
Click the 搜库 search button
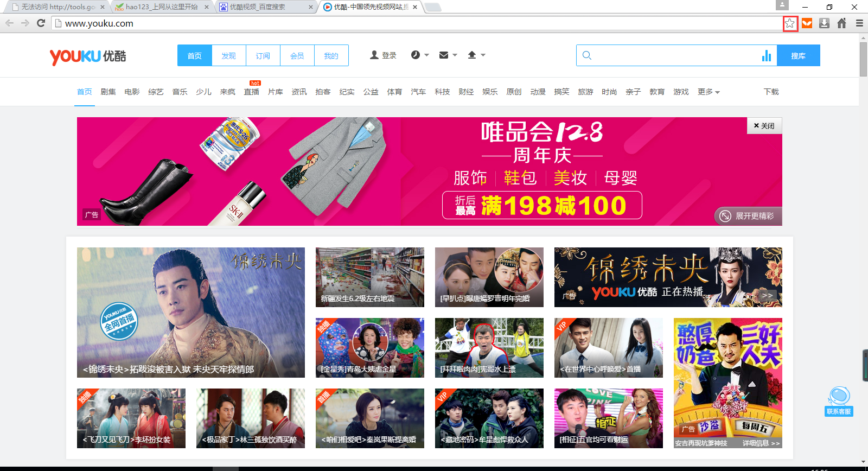[x=799, y=55]
